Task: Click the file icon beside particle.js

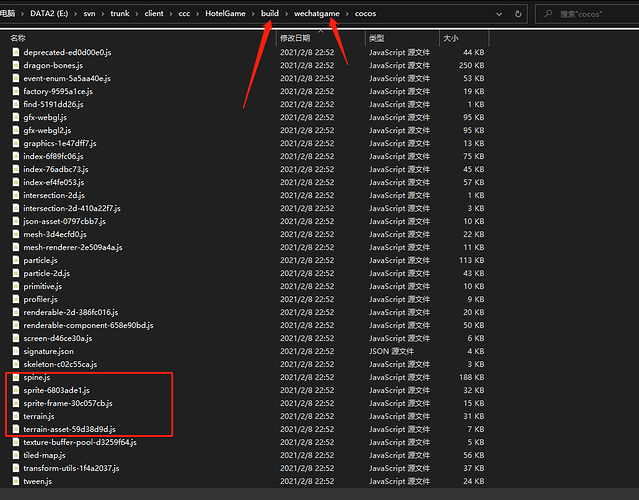Action: pyautogui.click(x=16, y=260)
